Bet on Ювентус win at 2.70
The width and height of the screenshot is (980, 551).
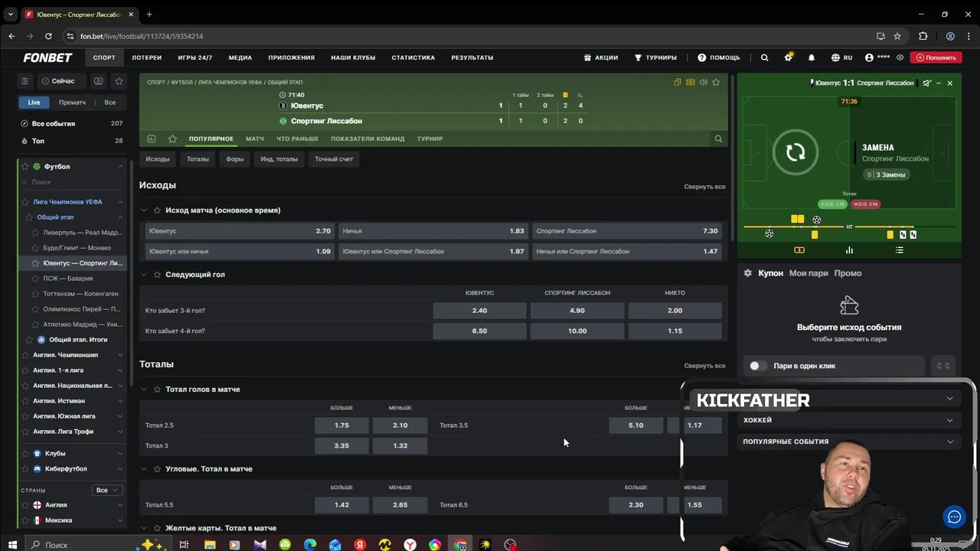(x=240, y=231)
